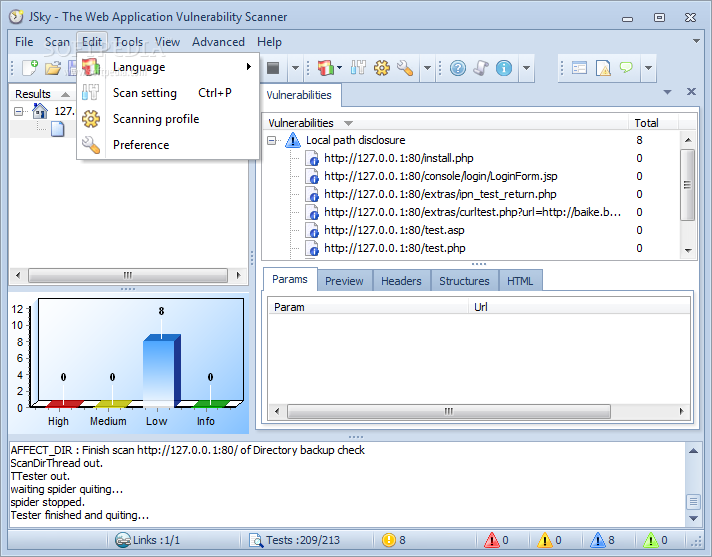Select console/login/LoginForm.jsp URL entry
Image resolution: width=712 pixels, height=557 pixels.
[440, 176]
